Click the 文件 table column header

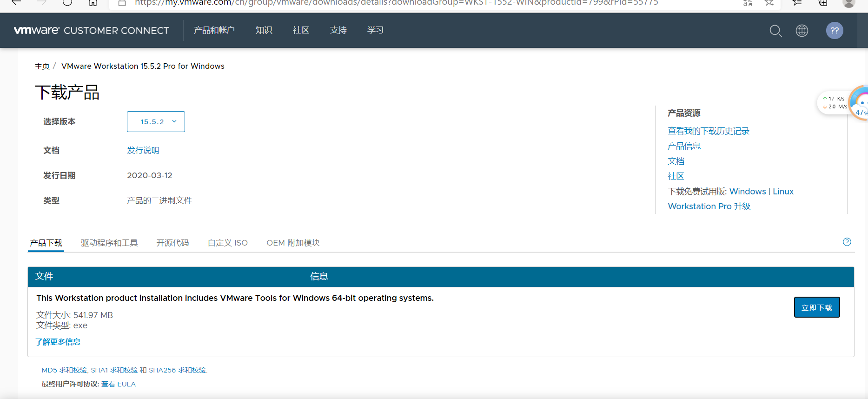[44, 276]
